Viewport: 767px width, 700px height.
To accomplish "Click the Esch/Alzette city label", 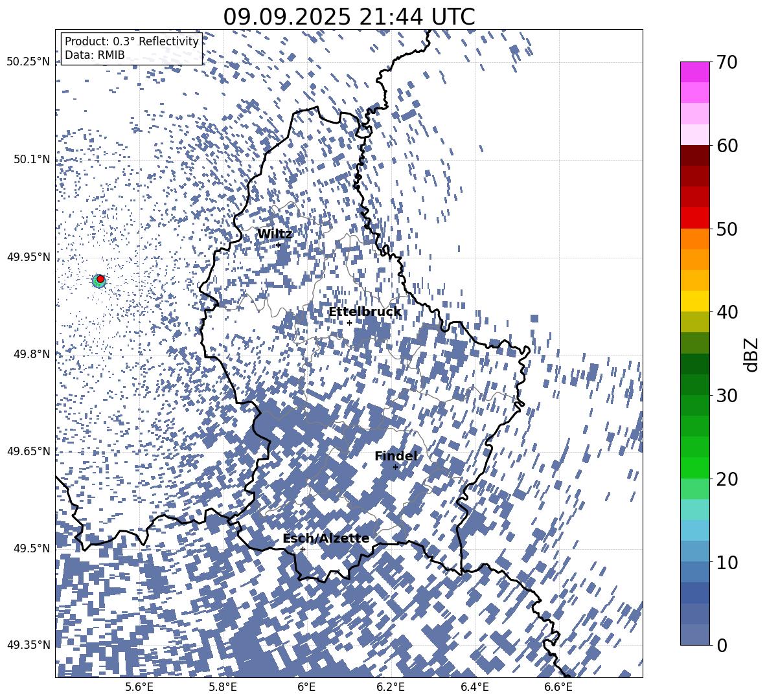I will [x=326, y=539].
